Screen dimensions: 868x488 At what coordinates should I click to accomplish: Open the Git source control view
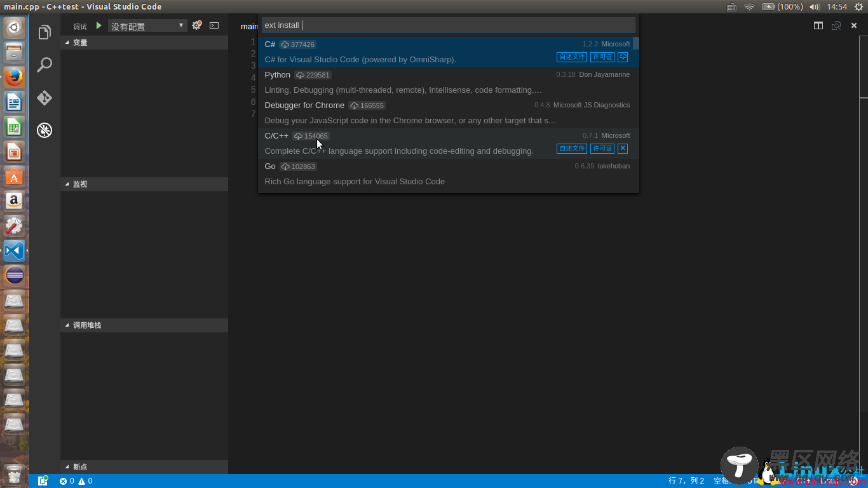44,98
